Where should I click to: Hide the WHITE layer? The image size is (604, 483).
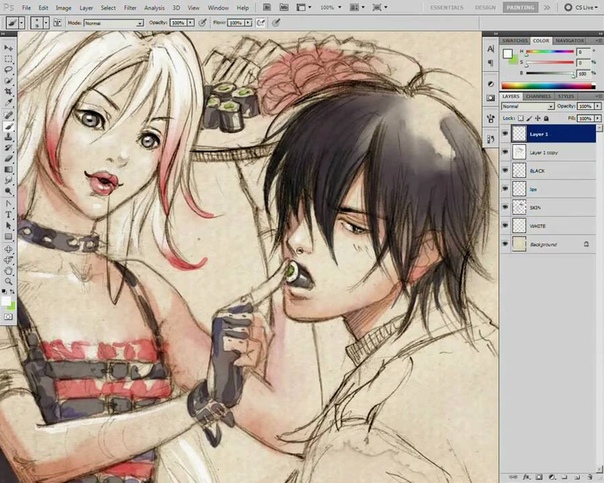tap(505, 225)
